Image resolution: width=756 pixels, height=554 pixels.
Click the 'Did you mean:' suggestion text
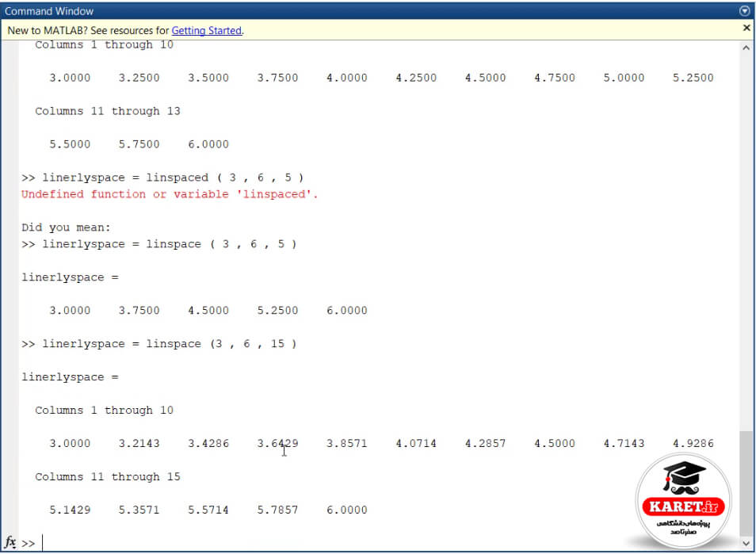coord(66,227)
